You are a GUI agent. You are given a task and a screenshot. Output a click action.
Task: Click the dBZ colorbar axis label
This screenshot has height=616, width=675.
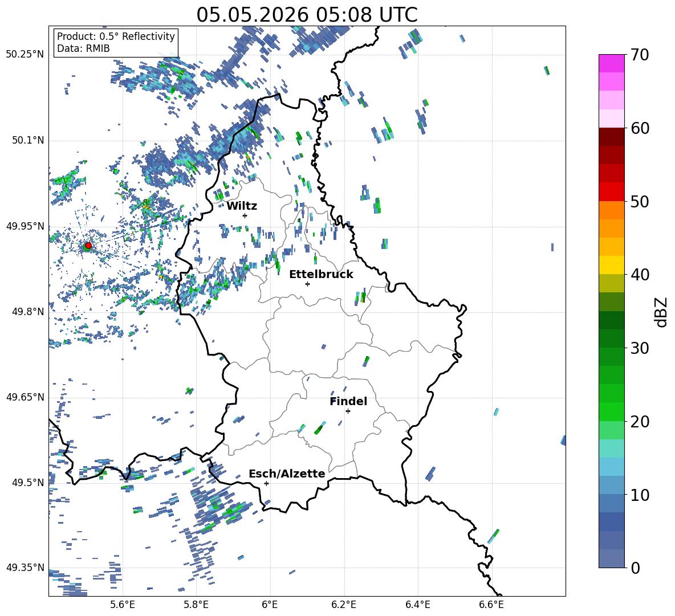point(661,312)
